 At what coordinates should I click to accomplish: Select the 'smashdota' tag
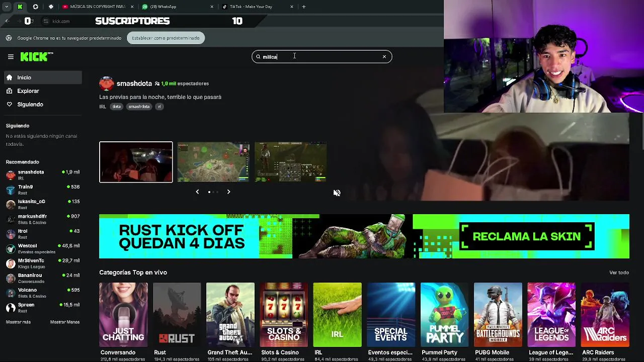139,107
